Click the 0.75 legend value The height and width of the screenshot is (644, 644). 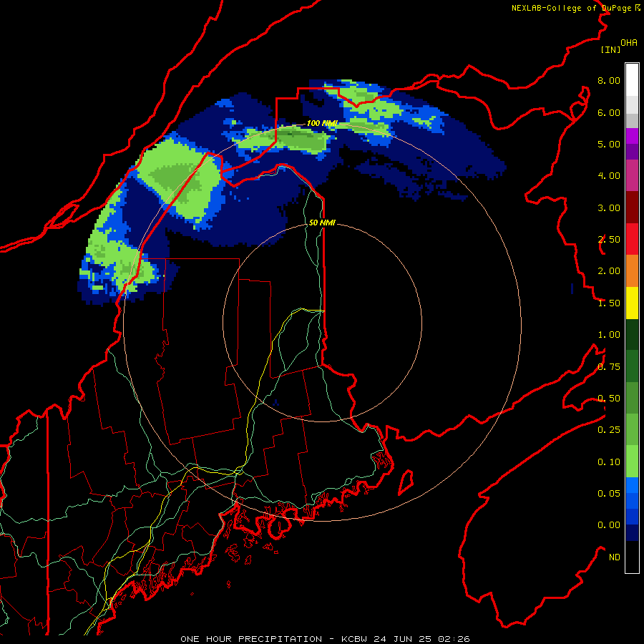coord(609,367)
